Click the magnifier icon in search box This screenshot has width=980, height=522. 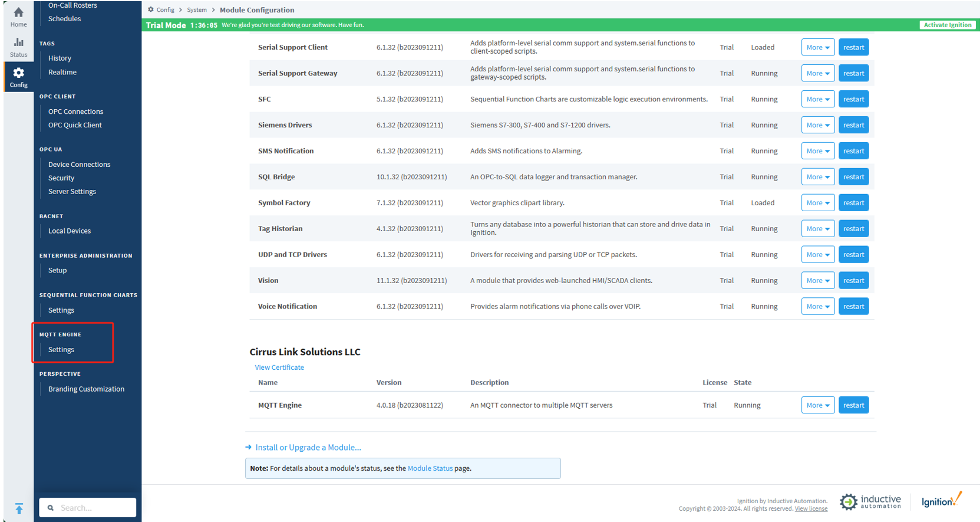point(51,507)
